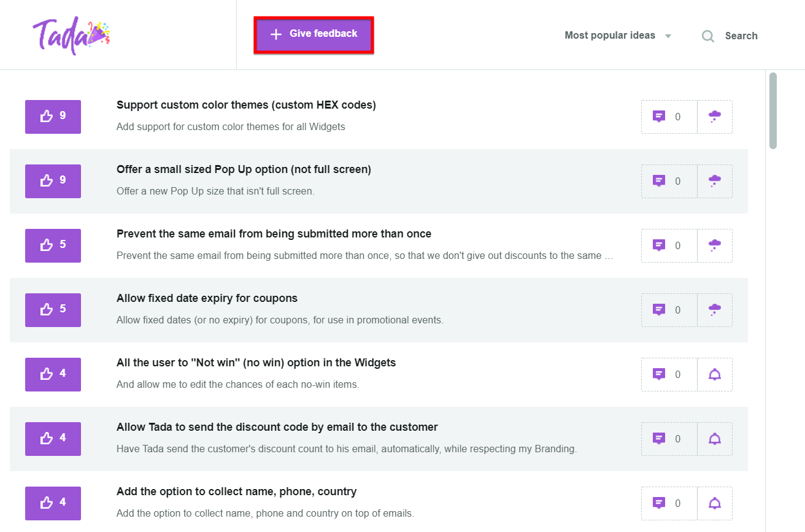Subscribe via bell for 'Add the option to collect name'
The height and width of the screenshot is (532, 805).
pos(715,503)
